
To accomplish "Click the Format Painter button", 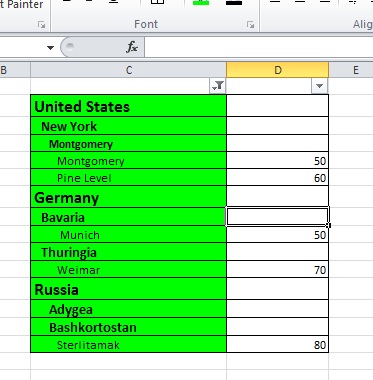I will point(22,5).
